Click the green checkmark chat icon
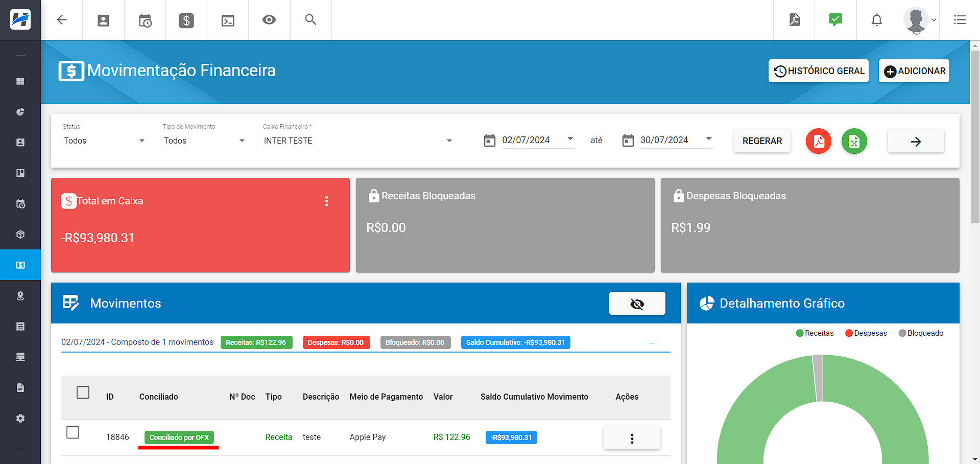Viewport: 980px width, 464px height. click(x=835, y=20)
